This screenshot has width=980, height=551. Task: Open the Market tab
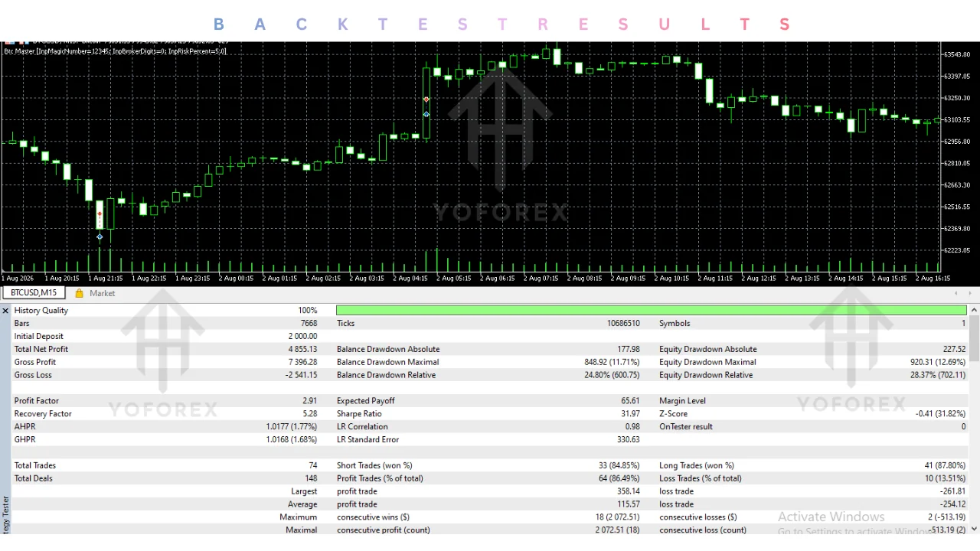tap(102, 293)
